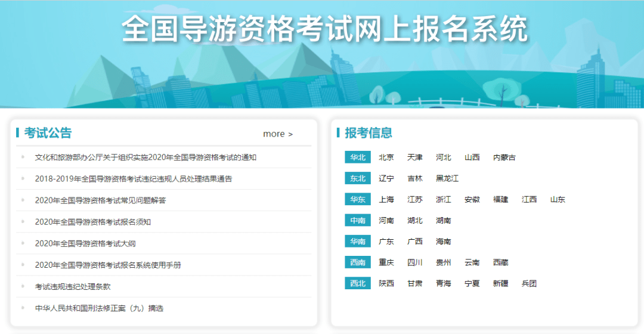Choose 内蒙古 province link
Screen dimensions: 644x334
point(504,157)
